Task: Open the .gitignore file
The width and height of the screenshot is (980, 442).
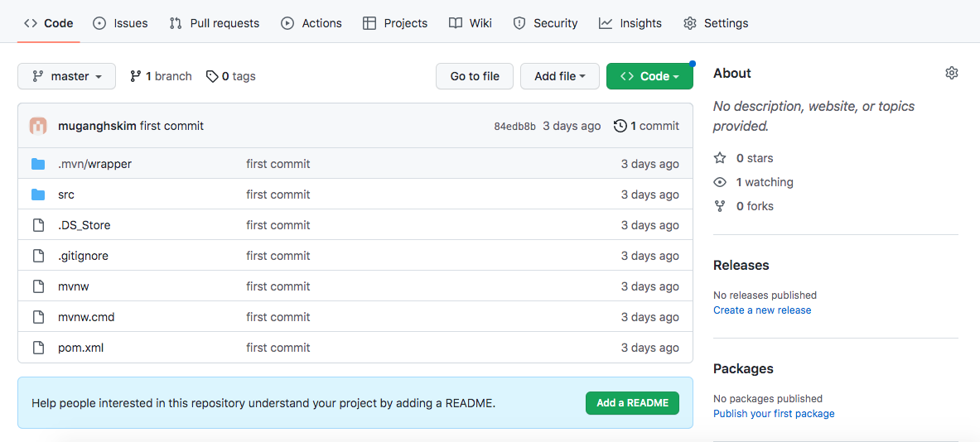Action: [x=83, y=256]
